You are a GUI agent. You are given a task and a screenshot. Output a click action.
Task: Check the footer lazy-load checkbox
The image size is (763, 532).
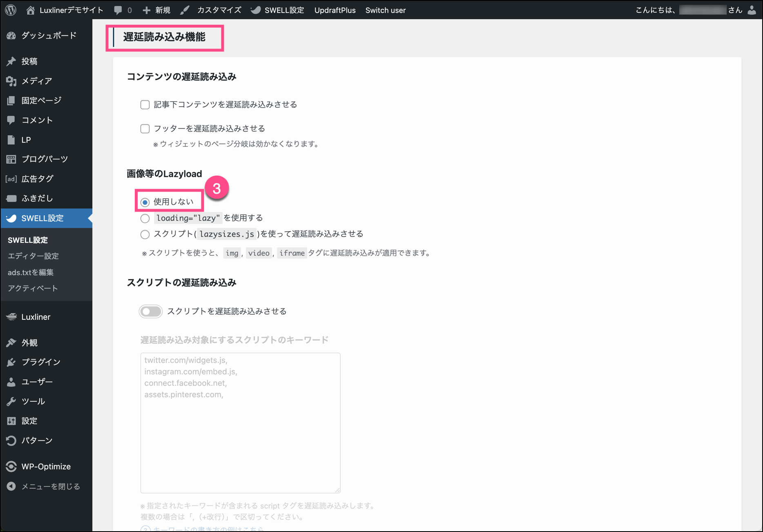pyautogui.click(x=145, y=129)
